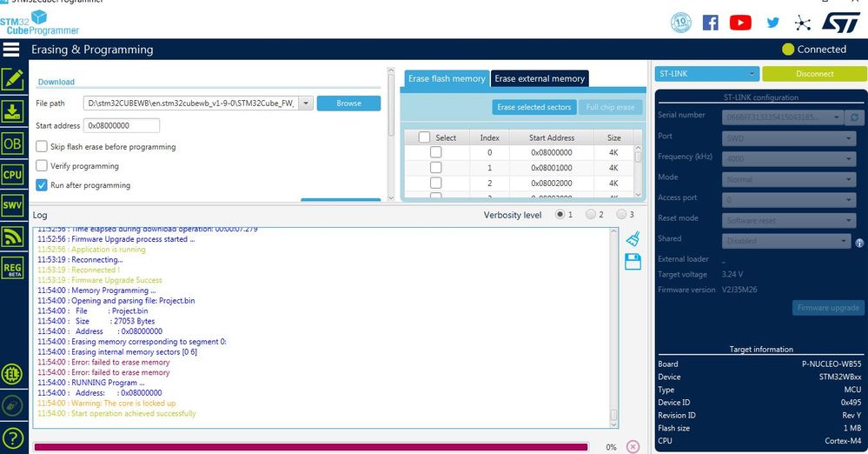This screenshot has height=454, width=868.
Task: Open the ST YouTube channel icon
Action: 740,23
